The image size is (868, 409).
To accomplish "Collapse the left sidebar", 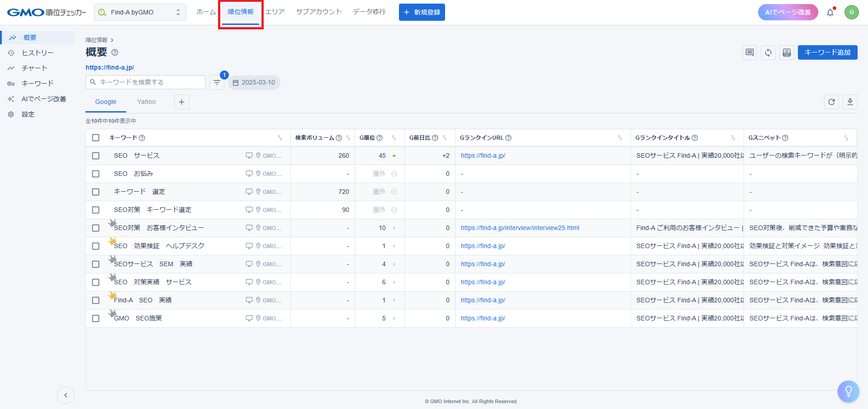I will pos(66,395).
